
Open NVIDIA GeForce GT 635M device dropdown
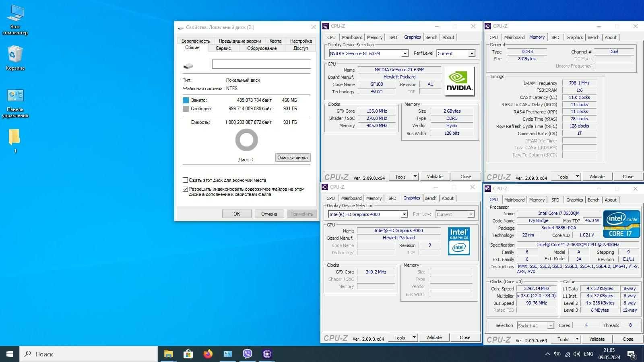[405, 53]
